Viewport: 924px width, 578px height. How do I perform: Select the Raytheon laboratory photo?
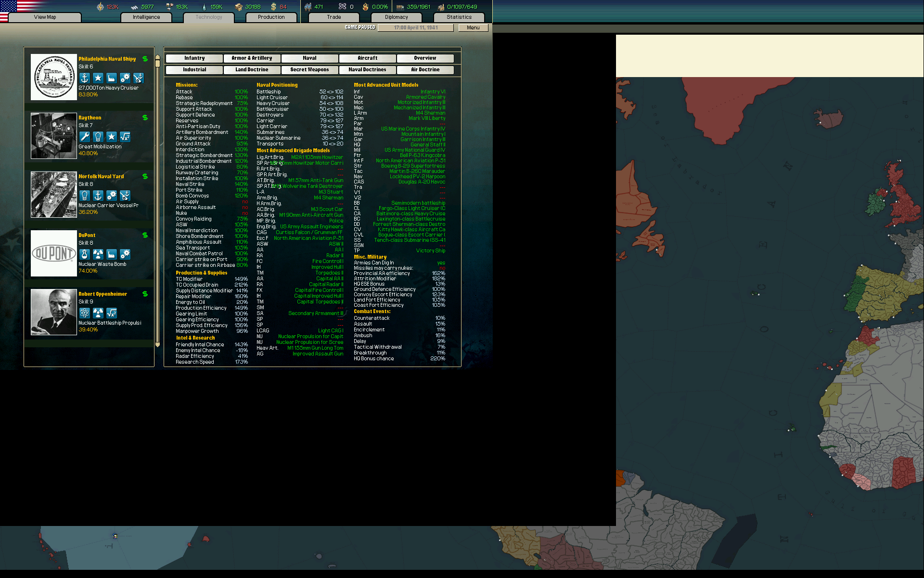(x=54, y=136)
